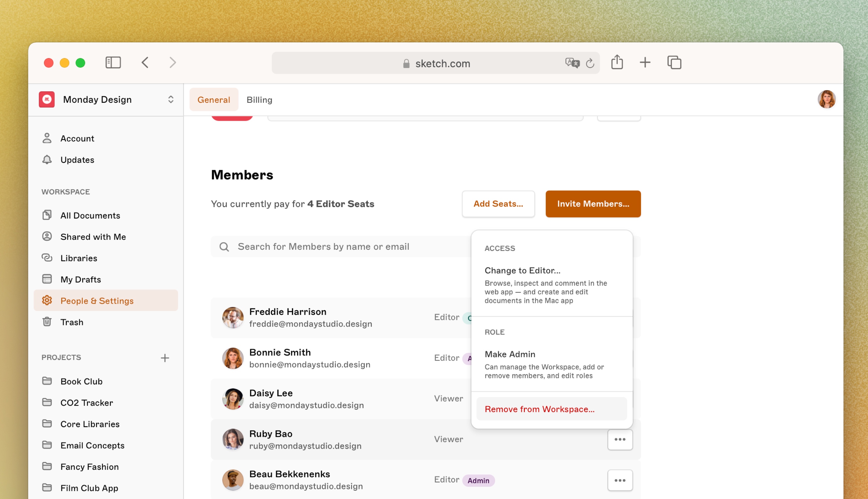Open Shared with Me in sidebar
868x499 pixels.
click(106, 237)
